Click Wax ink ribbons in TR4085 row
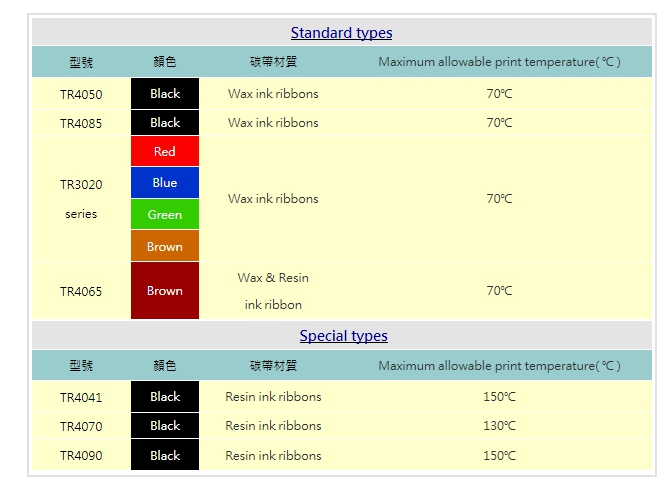Image resolution: width=672 pixels, height=493 pixels. pos(273,123)
